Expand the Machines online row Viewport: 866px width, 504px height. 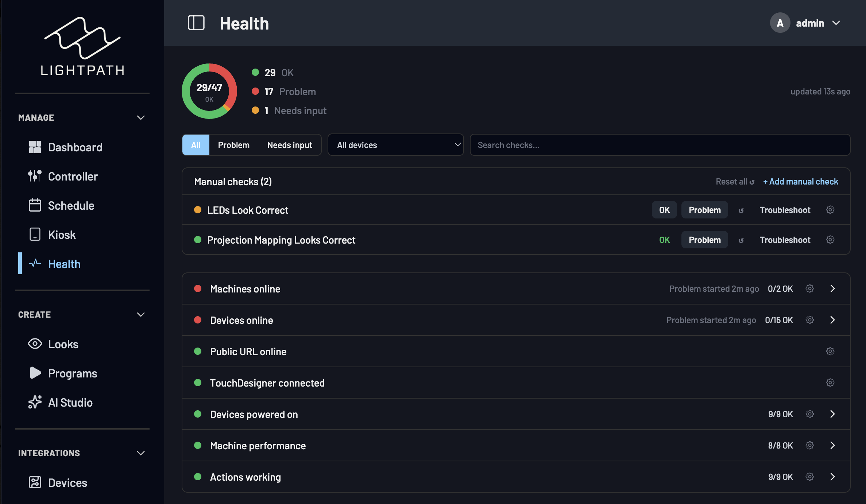[832, 288]
